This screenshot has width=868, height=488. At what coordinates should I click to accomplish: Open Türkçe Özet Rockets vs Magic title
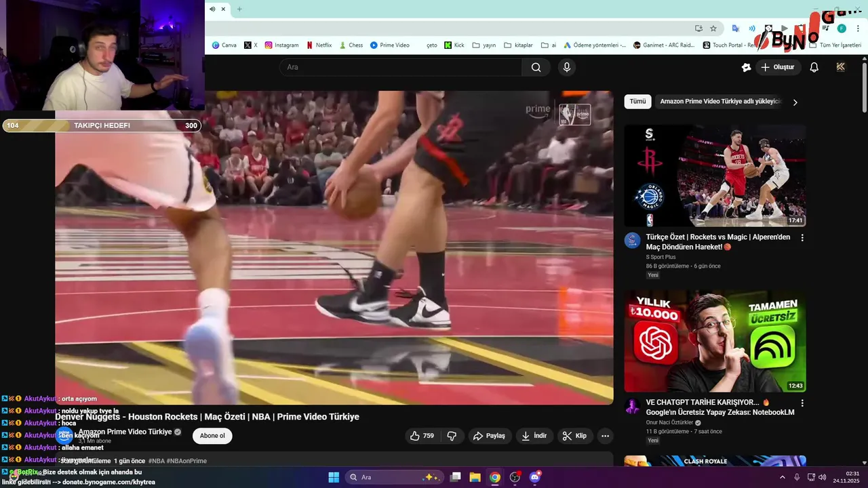pyautogui.click(x=718, y=242)
